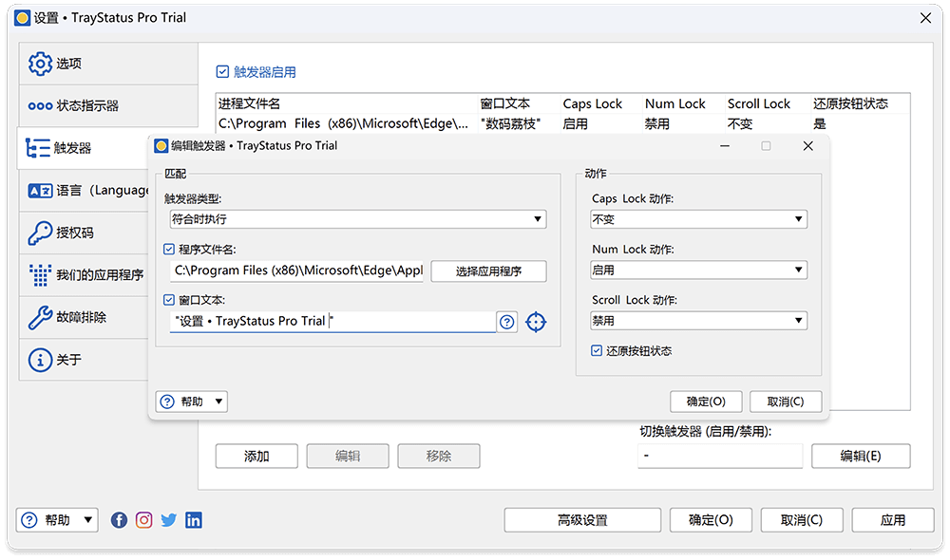Open 高级设置 at the bottom
The image size is (950, 560).
point(581,519)
